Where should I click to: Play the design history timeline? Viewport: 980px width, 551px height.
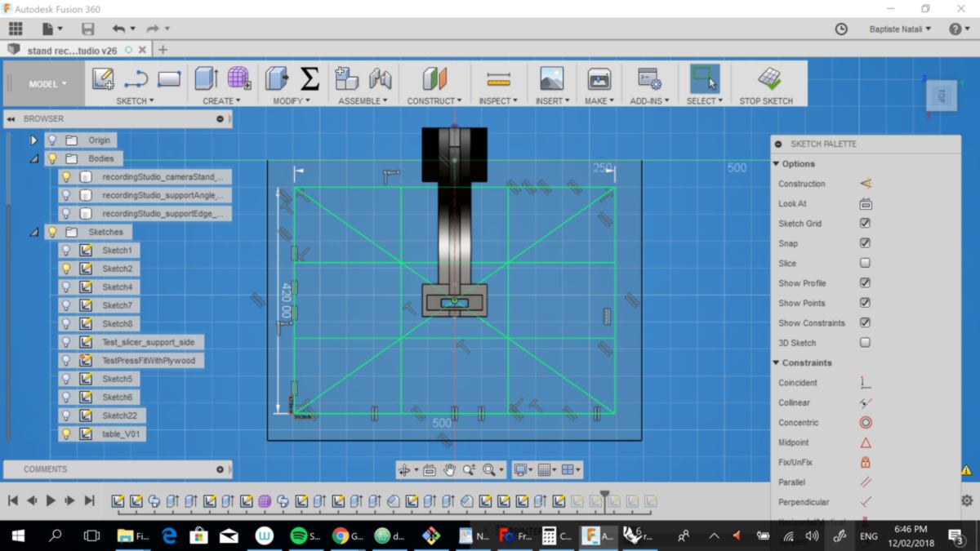(x=51, y=500)
